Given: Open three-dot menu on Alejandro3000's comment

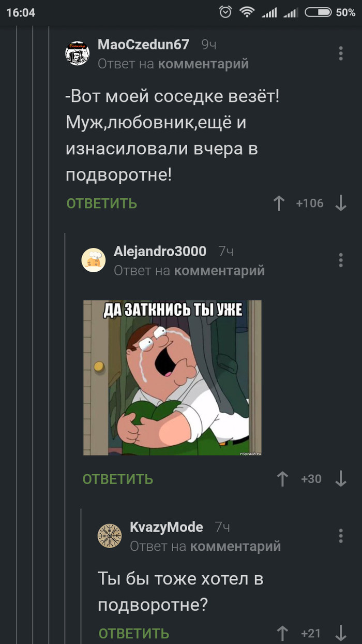Looking at the screenshot, I should pyautogui.click(x=340, y=260).
